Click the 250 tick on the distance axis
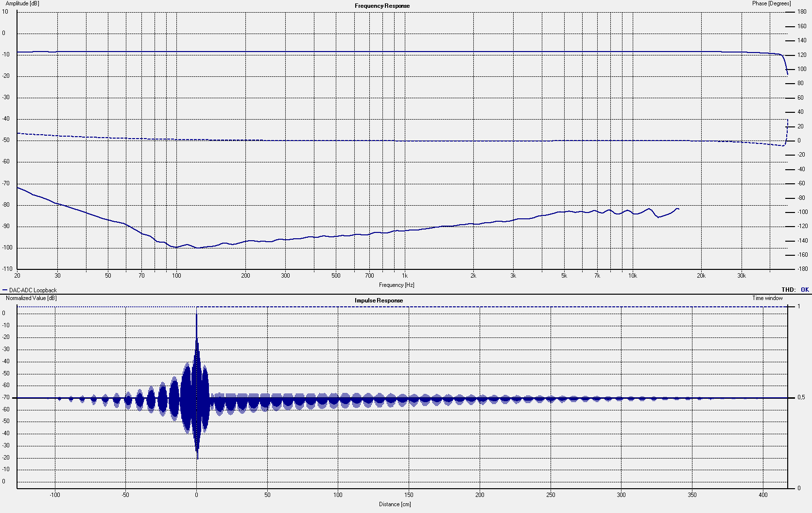The width and height of the screenshot is (812, 513). pos(551,495)
